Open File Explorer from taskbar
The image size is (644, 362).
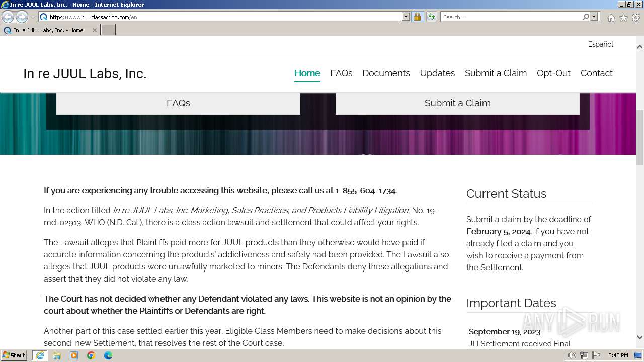point(57,355)
